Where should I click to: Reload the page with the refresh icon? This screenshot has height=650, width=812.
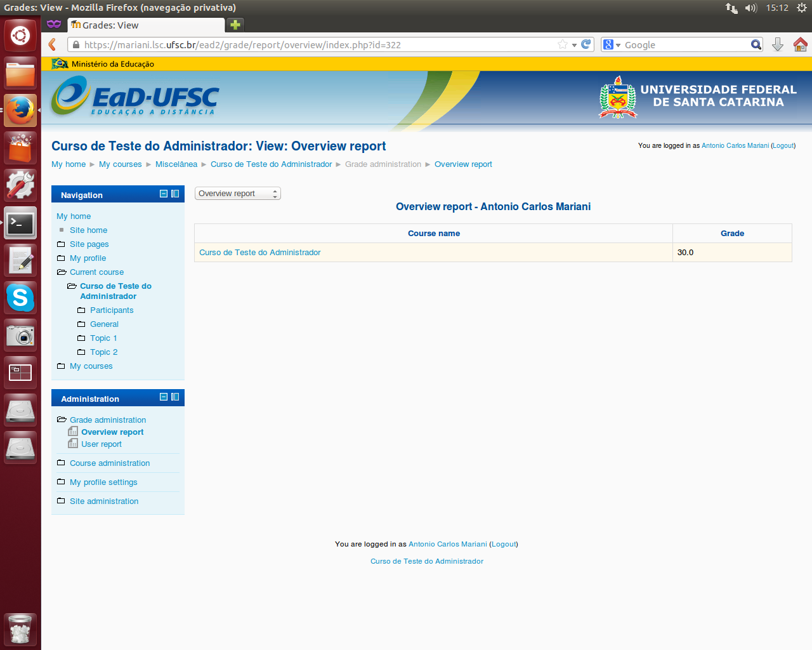click(586, 44)
